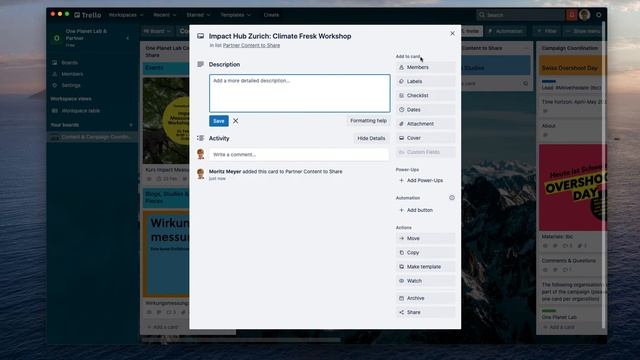Viewport: 640px width, 360px height.
Task: Open the Dates option
Action: tap(425, 110)
